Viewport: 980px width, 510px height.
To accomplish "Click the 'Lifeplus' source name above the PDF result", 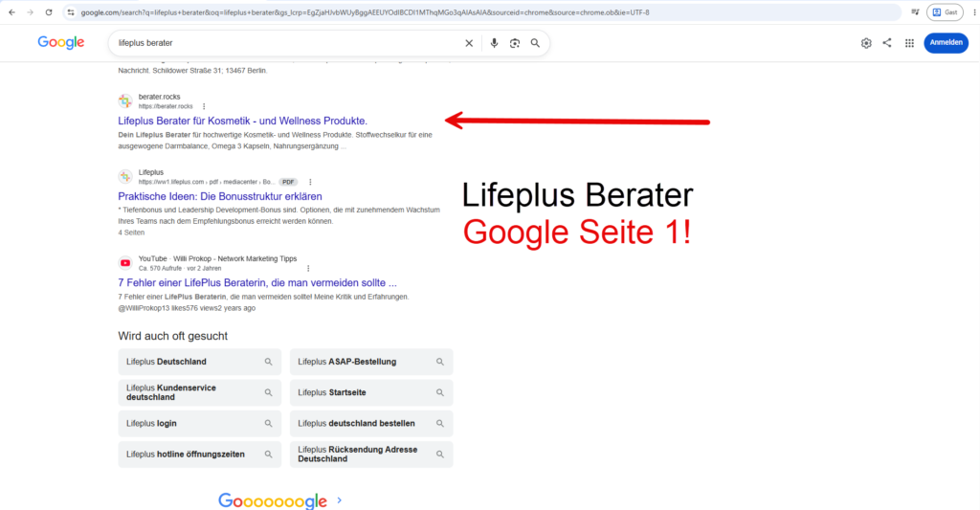I will click(x=150, y=172).
